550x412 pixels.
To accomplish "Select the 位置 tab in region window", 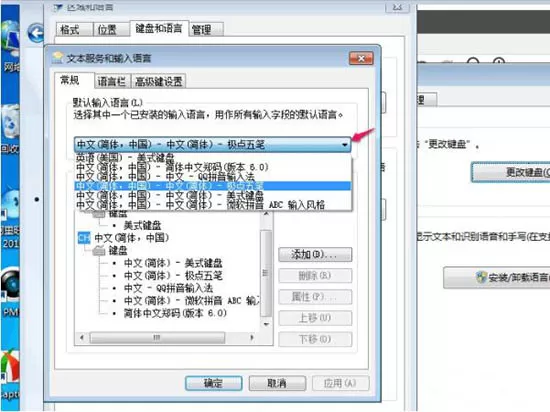I will click(x=111, y=29).
